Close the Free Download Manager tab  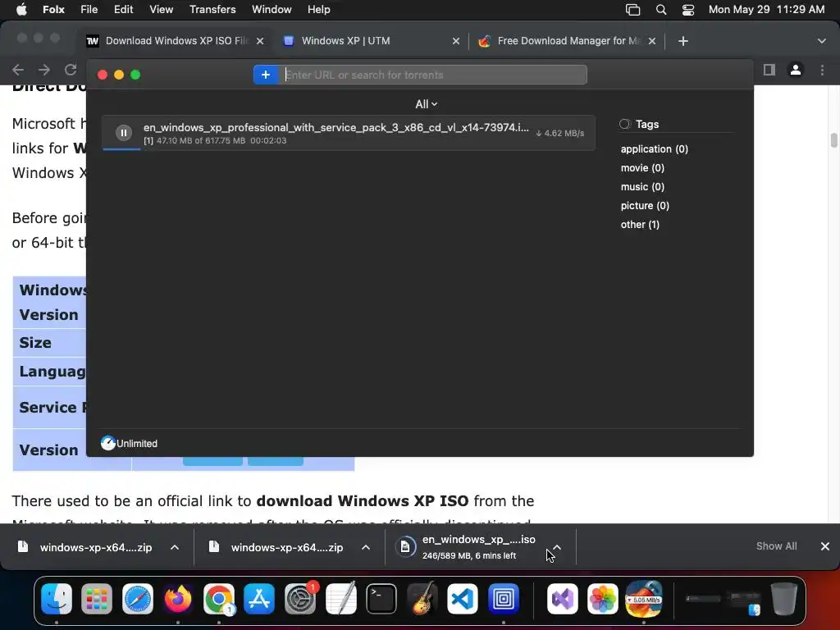(652, 41)
